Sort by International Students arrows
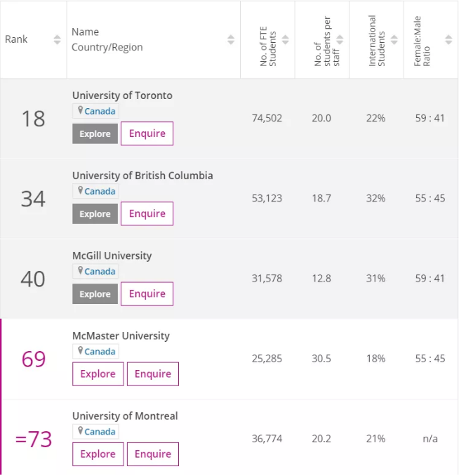 [394, 39]
